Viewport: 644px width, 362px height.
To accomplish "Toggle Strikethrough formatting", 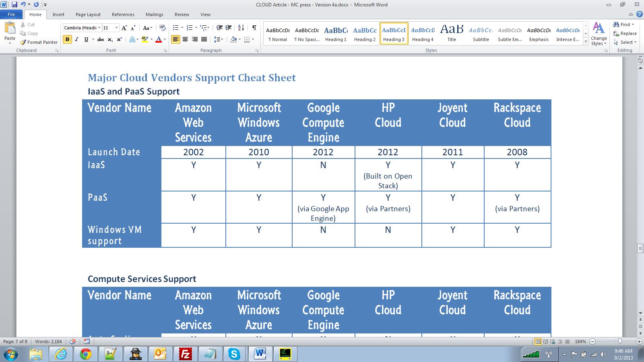I will 101,39.
